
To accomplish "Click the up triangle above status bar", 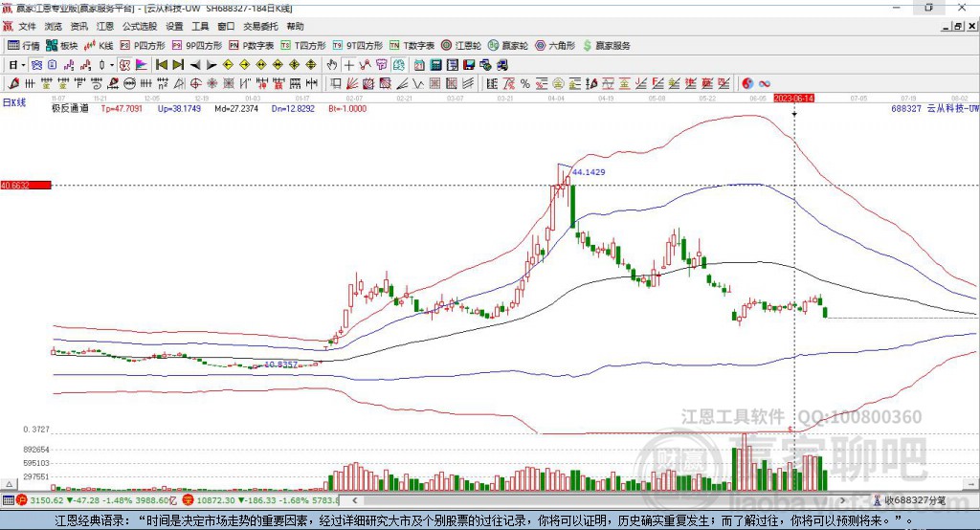I will click(9, 484).
